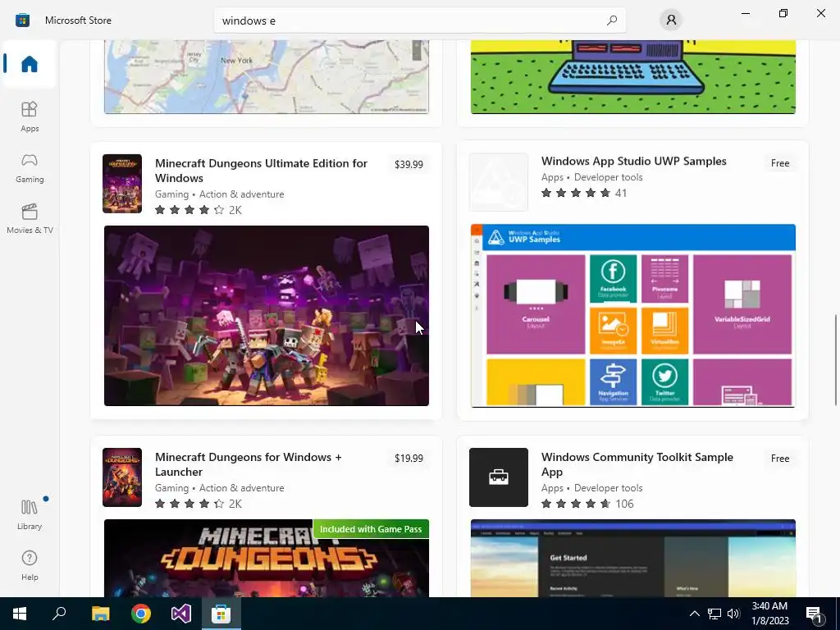
Task: Click the Community Toolkit Get Started screenshot
Action: pyautogui.click(x=633, y=558)
